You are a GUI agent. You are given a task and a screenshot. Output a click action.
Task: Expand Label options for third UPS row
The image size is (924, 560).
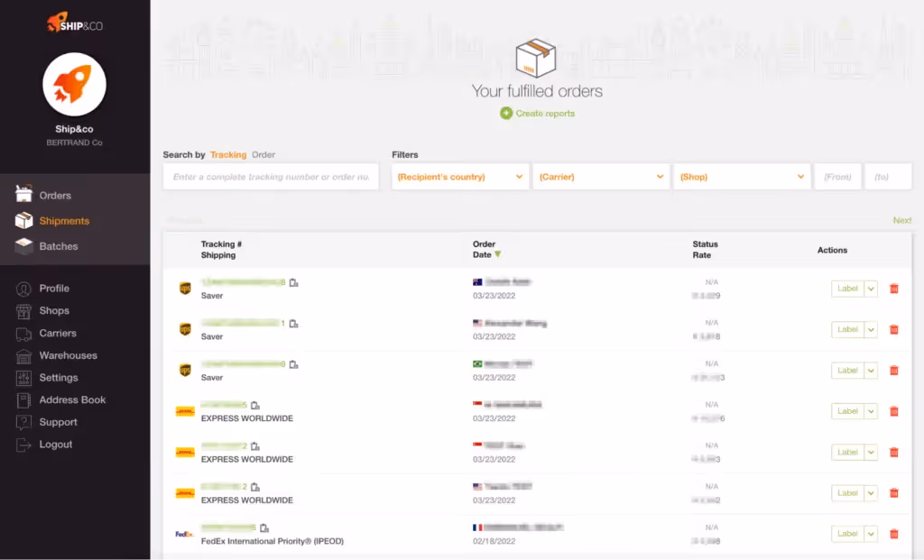click(x=871, y=371)
